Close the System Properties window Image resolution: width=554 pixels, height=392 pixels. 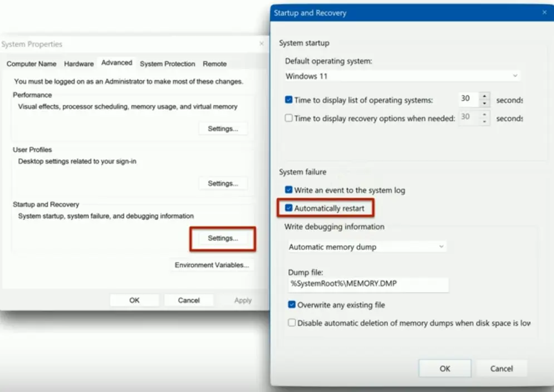262,44
